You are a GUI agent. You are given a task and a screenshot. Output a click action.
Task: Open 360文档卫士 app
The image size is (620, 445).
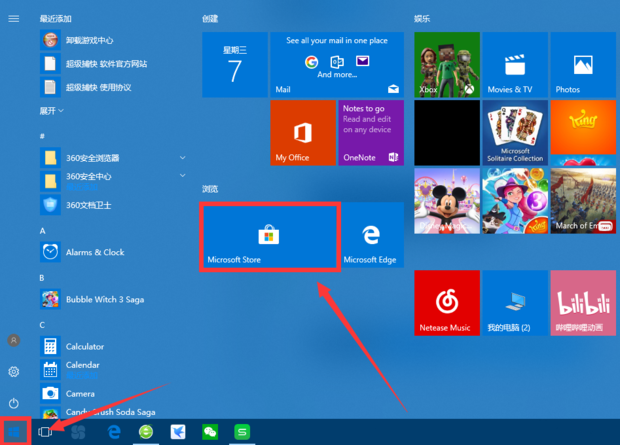[113, 205]
